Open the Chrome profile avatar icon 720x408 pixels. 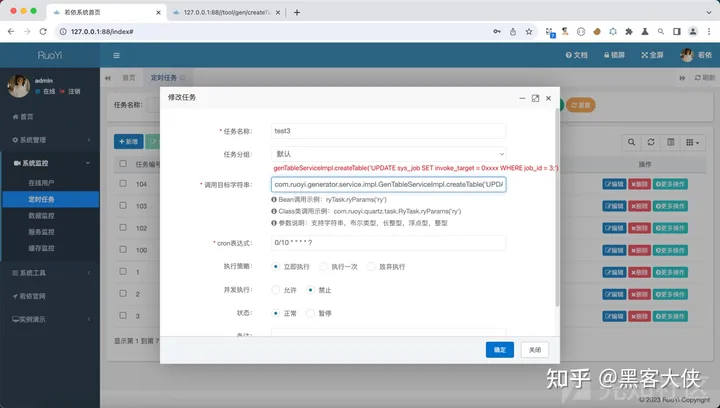(692, 32)
